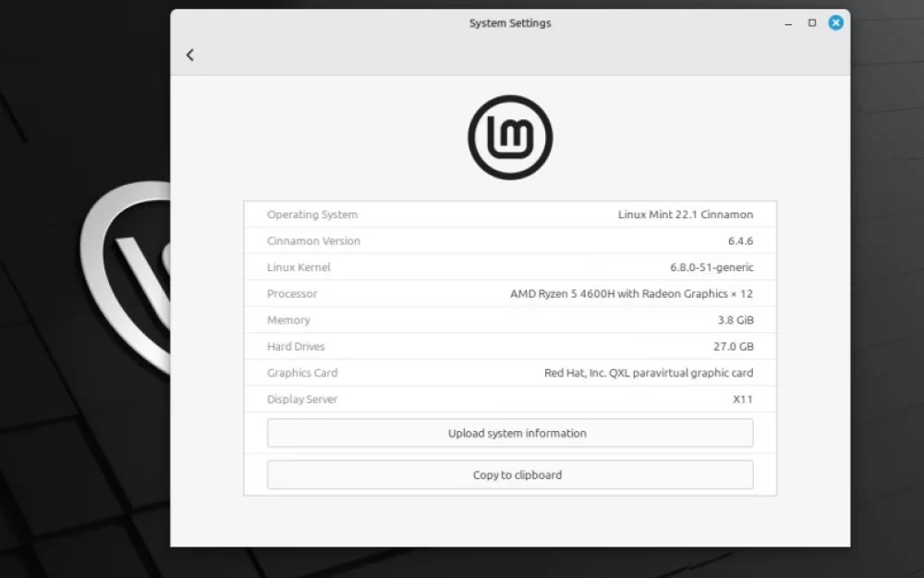Click the Operating System label
Screen dimensions: 924x578
tap(312, 215)
